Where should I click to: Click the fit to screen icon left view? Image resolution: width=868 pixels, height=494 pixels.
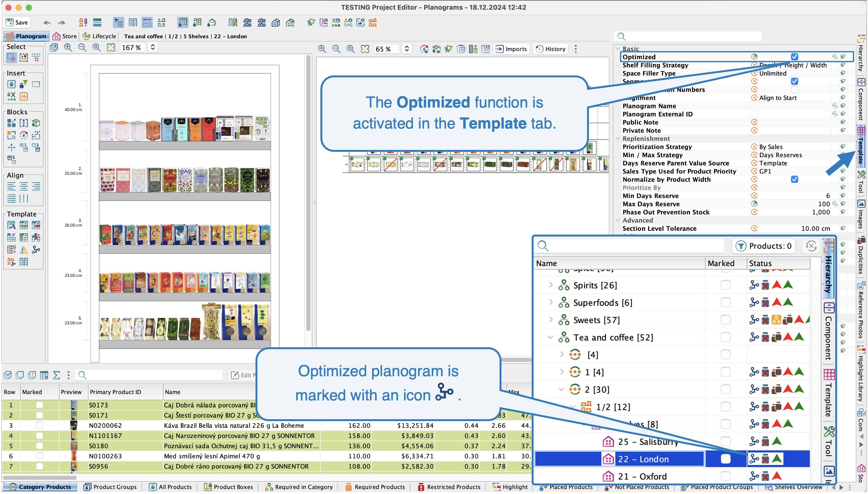tap(111, 47)
